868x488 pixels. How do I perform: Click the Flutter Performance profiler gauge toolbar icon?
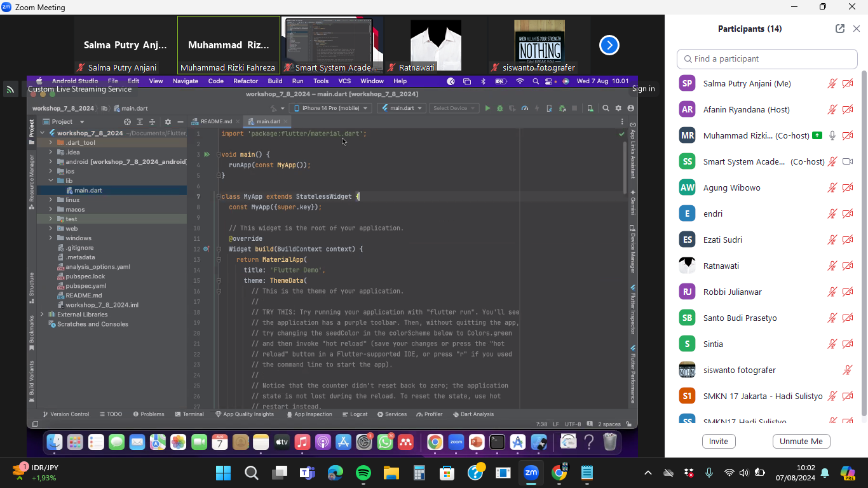pos(525,108)
